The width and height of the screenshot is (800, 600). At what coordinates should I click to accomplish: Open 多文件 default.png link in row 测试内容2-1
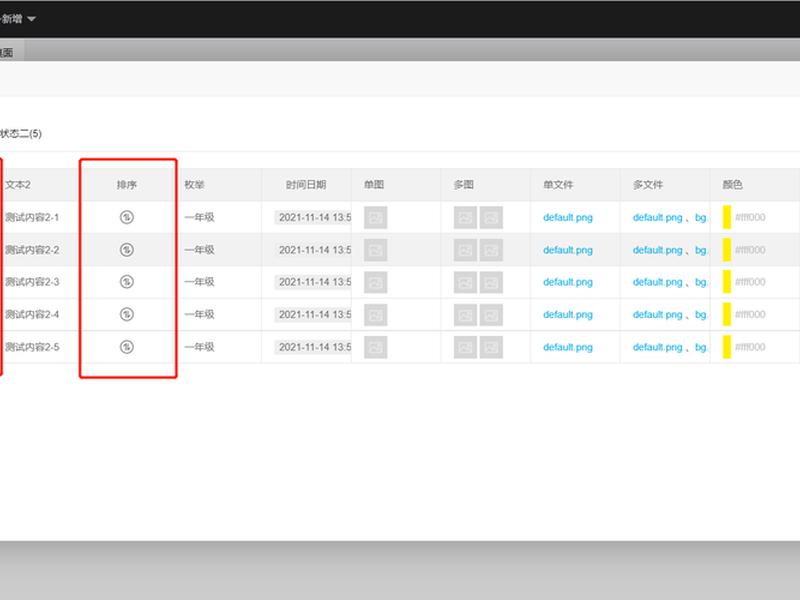point(658,217)
